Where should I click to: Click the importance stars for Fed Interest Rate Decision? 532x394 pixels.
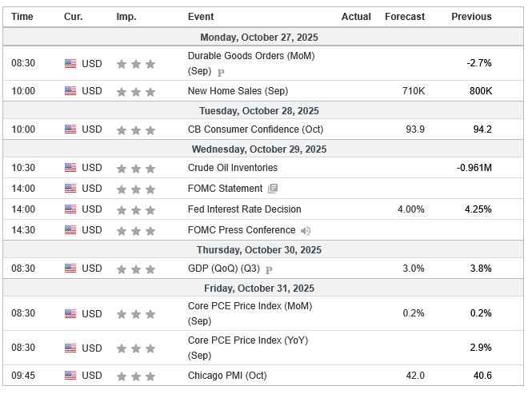tap(135, 210)
